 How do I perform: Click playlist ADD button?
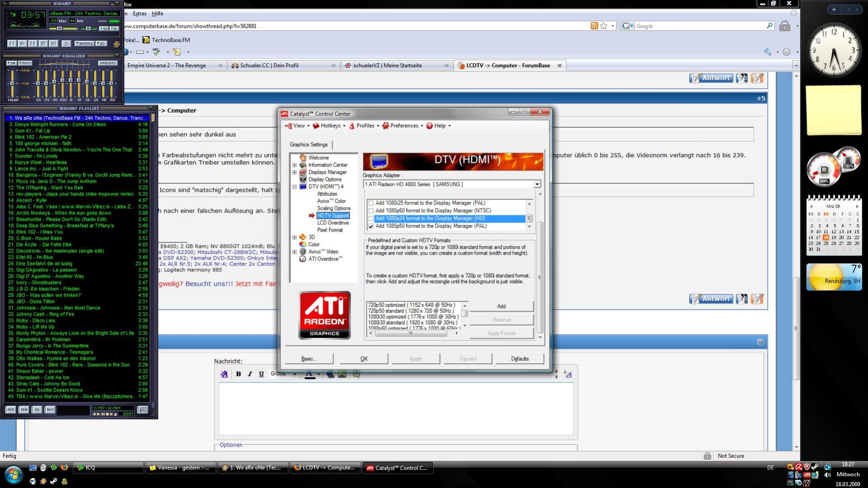coord(11,409)
